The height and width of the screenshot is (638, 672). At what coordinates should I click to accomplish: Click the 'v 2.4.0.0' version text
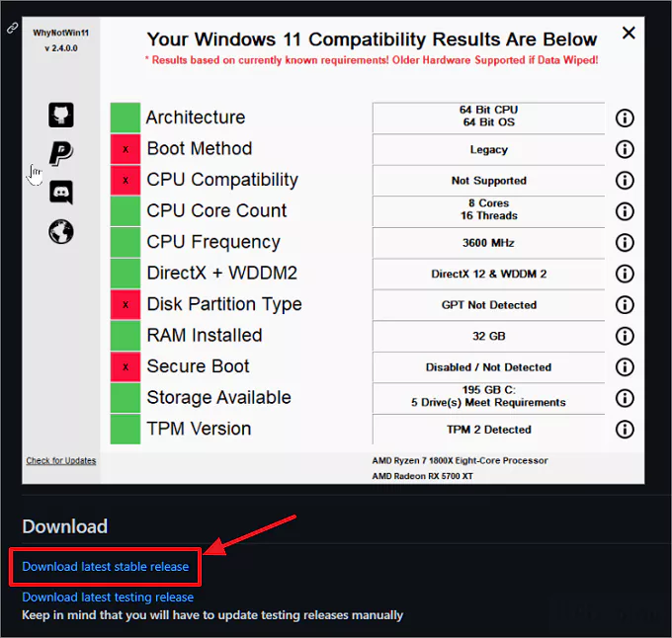coord(61,48)
